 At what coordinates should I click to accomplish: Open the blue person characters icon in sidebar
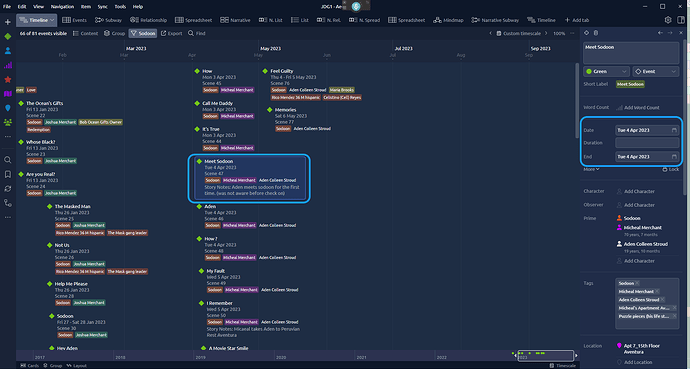coord(7,51)
